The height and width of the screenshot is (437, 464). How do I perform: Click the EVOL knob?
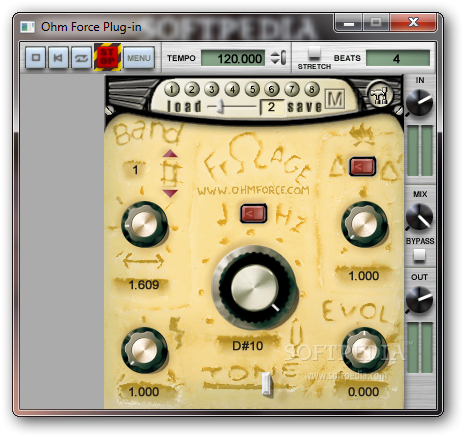pyautogui.click(x=364, y=350)
